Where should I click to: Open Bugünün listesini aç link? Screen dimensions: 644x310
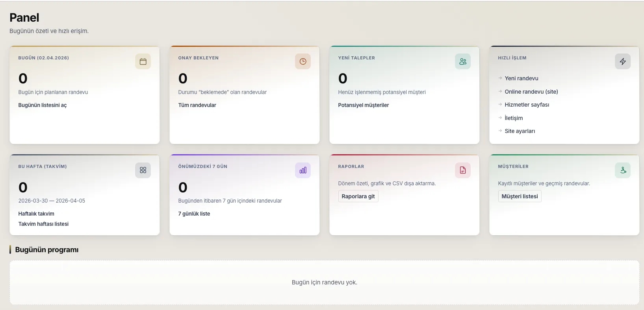[43, 105]
